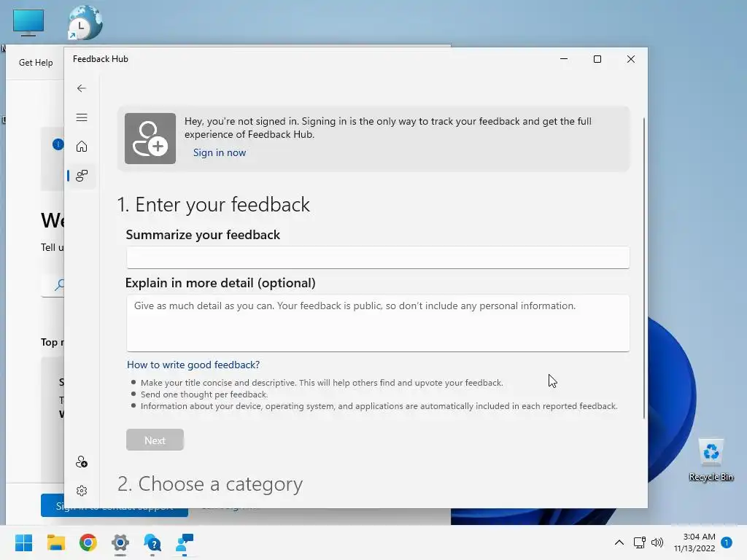Image resolution: width=747 pixels, height=560 pixels.
Task: Click the Next button
Action: tap(155, 440)
